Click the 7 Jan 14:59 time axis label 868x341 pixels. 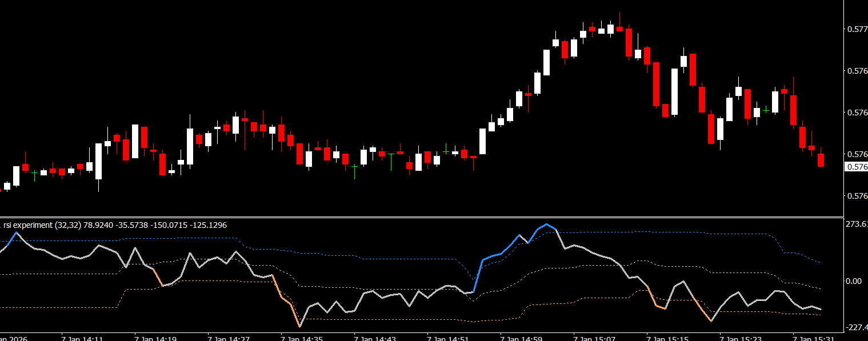pos(522,339)
